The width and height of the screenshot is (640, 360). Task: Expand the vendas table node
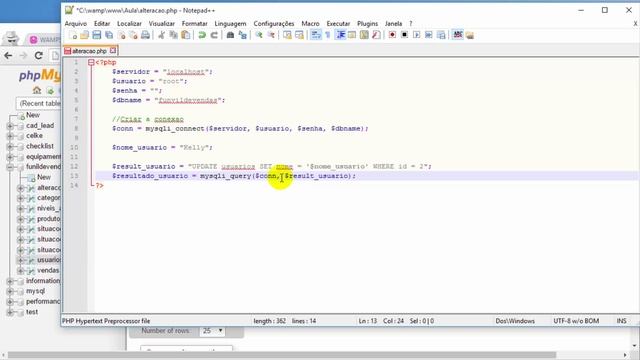(x=20, y=271)
